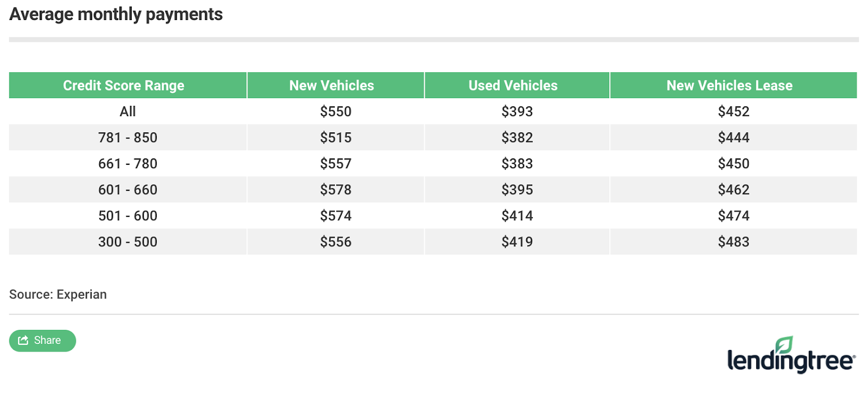Select the 601 - 660 credit range cell
Screen dimensions: 868x396
127,190
